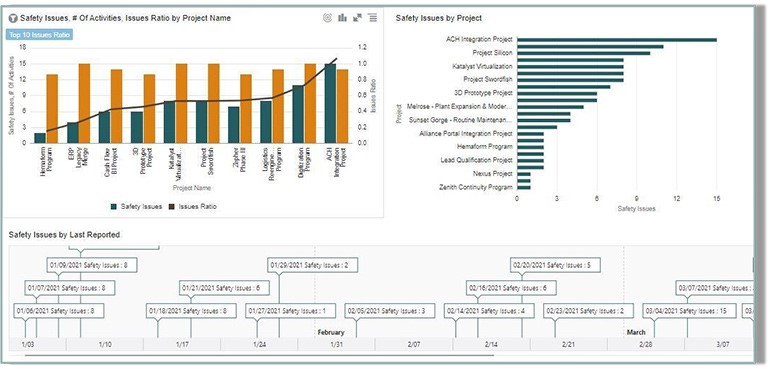Select the teal bar for Cash Flow BI Project

point(105,128)
